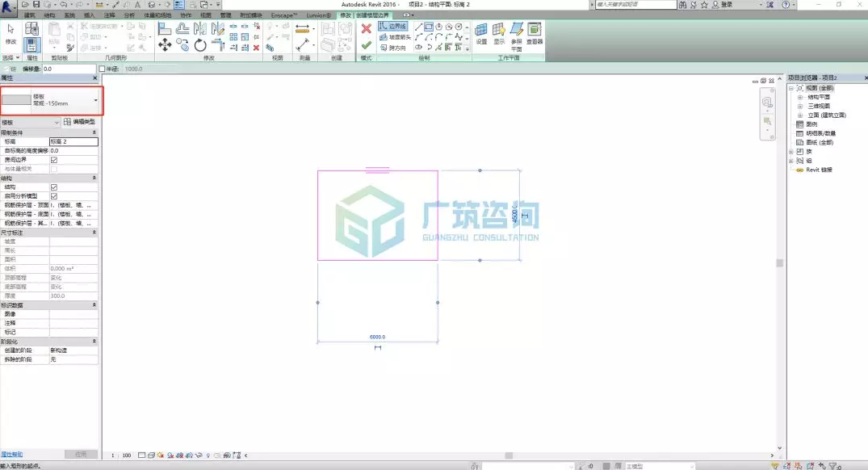Expand the 族 node in project browser

(791, 152)
